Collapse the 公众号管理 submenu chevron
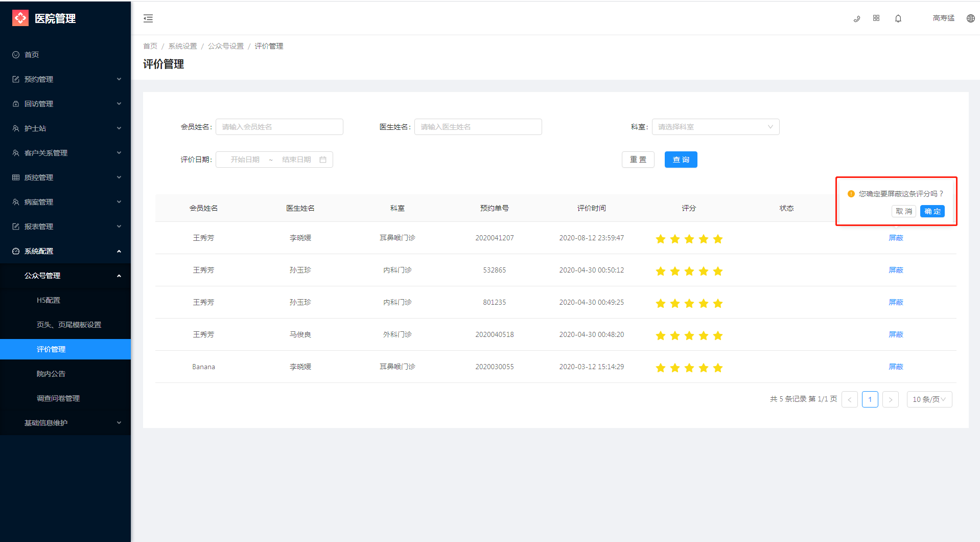This screenshot has width=980, height=542. [119, 276]
